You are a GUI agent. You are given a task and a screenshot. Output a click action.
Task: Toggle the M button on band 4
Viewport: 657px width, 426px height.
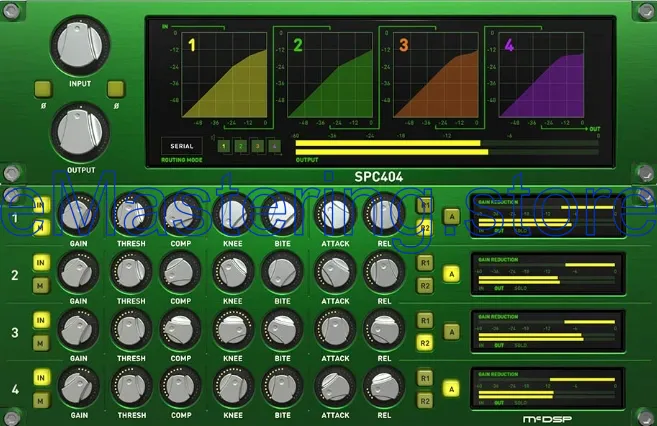point(41,400)
